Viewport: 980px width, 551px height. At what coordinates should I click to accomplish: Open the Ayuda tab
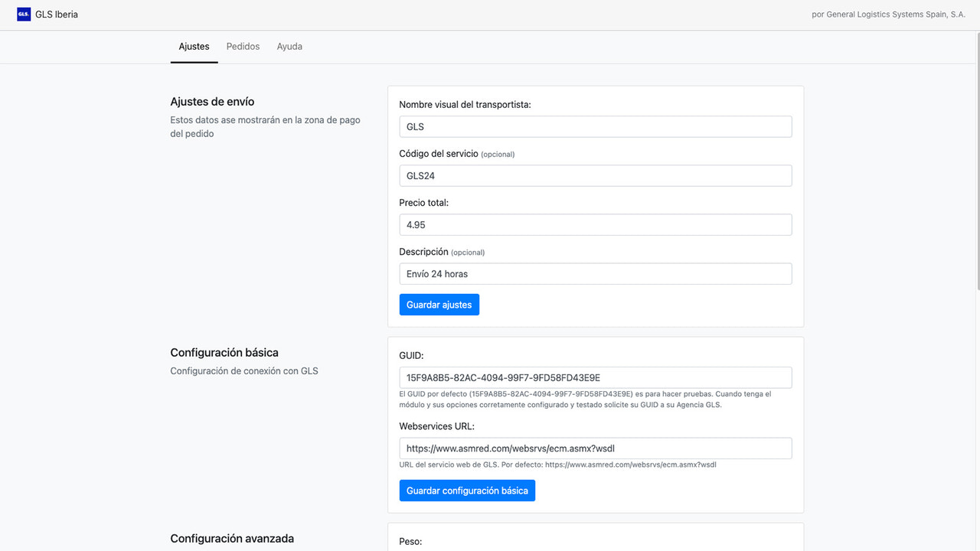(x=289, y=46)
